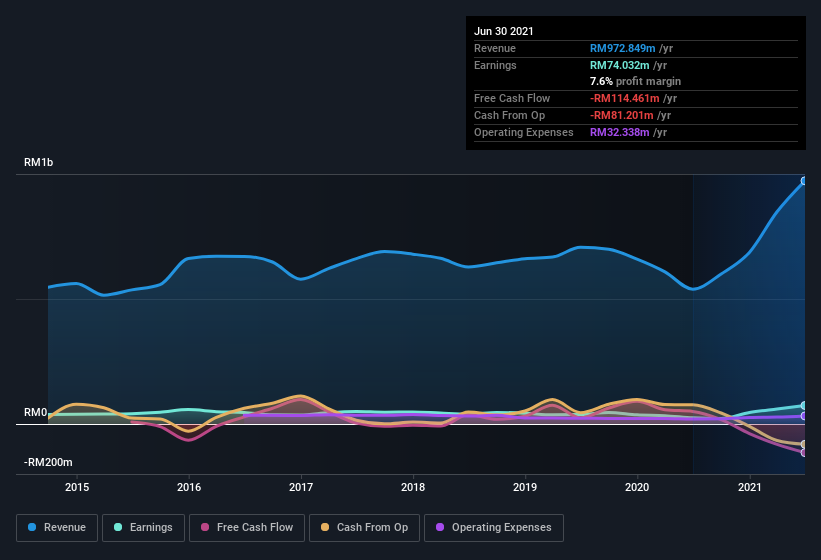Viewport: 821px width, 560px height.
Task: Toggle the Cash From Op legend button
Action: 364,528
